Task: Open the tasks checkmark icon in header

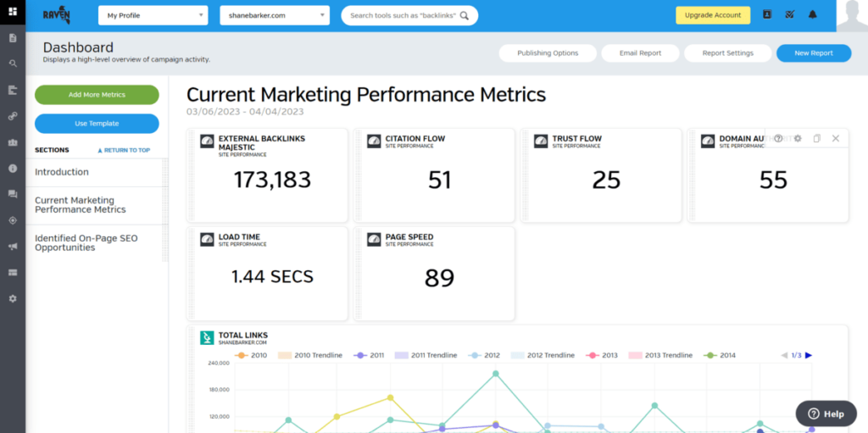Action: [x=790, y=15]
